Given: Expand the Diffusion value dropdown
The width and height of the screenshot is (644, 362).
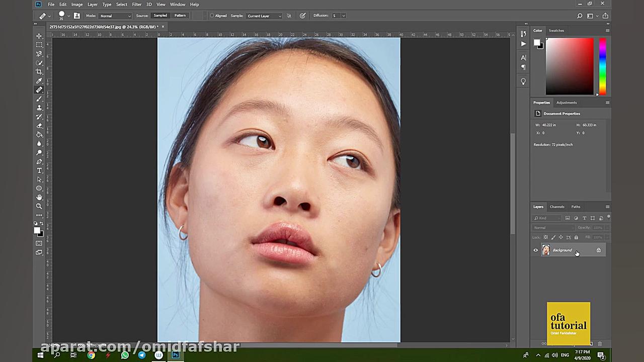Looking at the screenshot, I should coord(344,16).
